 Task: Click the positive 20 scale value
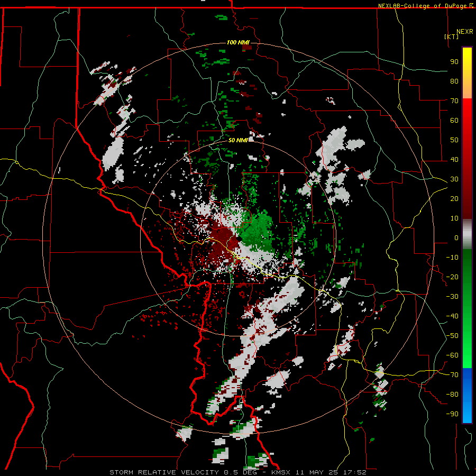click(x=454, y=198)
